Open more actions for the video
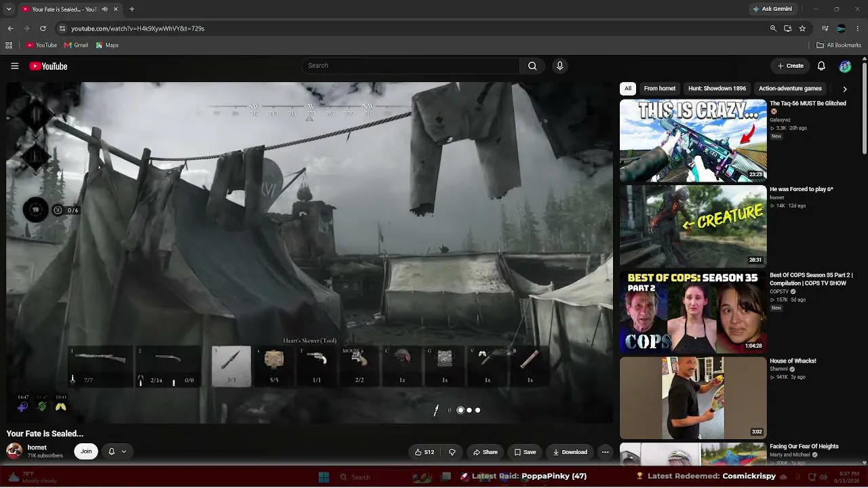 (x=606, y=452)
